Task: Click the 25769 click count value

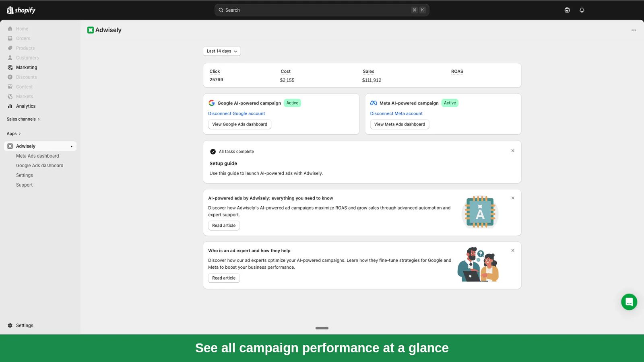Action: pos(216,80)
